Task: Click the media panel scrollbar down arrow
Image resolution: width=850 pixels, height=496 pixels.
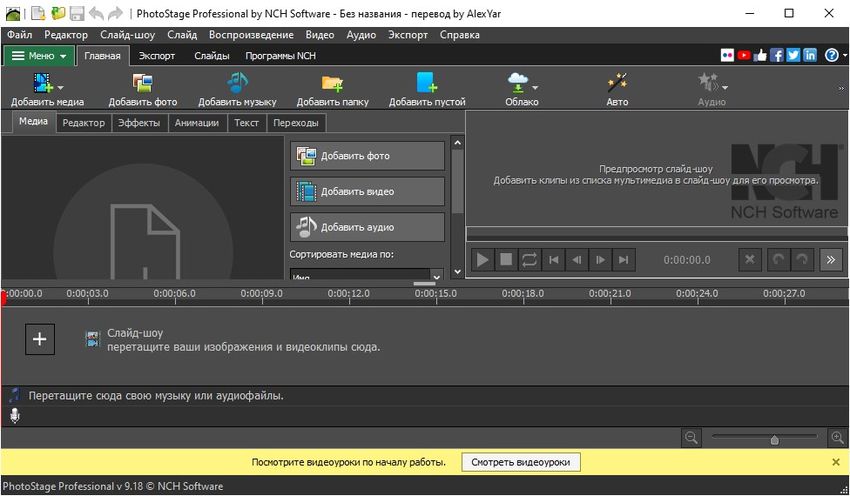Action: 458,272
